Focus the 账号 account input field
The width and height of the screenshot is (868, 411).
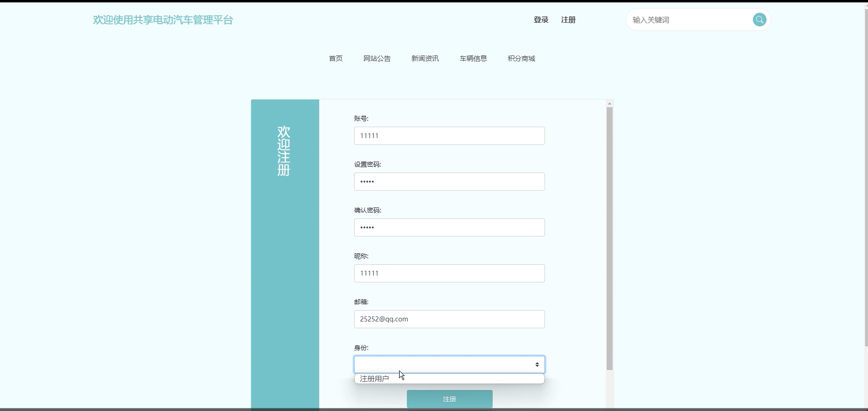coord(449,136)
